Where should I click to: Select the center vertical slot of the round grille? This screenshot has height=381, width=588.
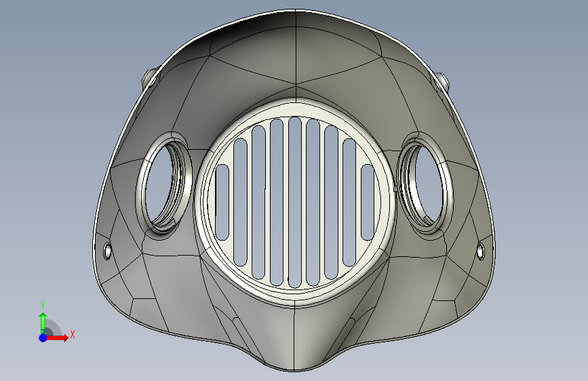coord(295,202)
